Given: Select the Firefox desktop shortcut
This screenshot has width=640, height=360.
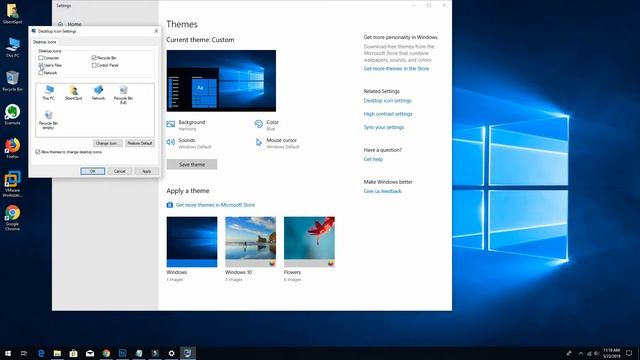Looking at the screenshot, I should (x=13, y=148).
